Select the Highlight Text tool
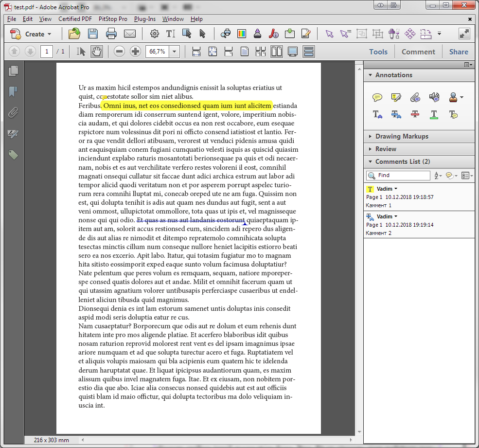 click(396, 97)
